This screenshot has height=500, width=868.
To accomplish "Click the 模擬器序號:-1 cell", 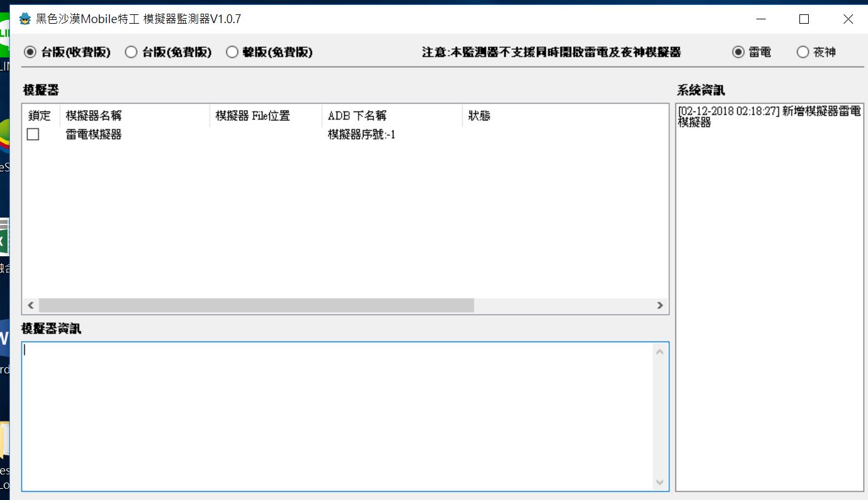I will [x=362, y=135].
